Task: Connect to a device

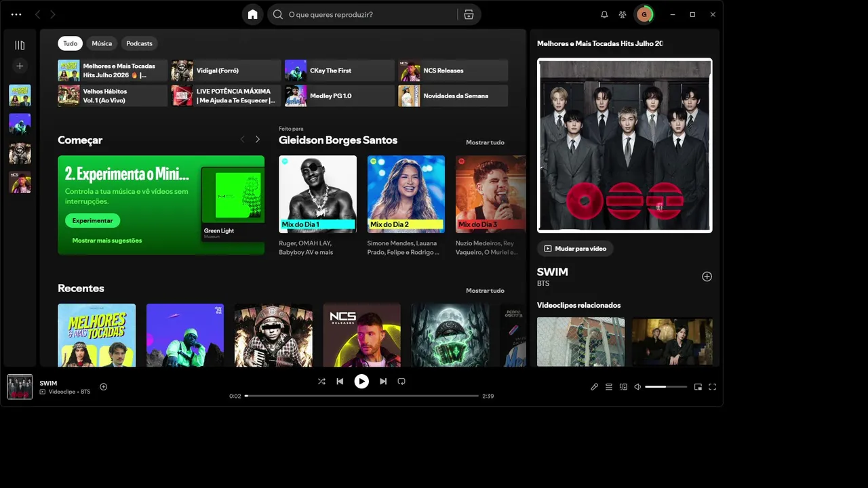Action: coord(623,387)
